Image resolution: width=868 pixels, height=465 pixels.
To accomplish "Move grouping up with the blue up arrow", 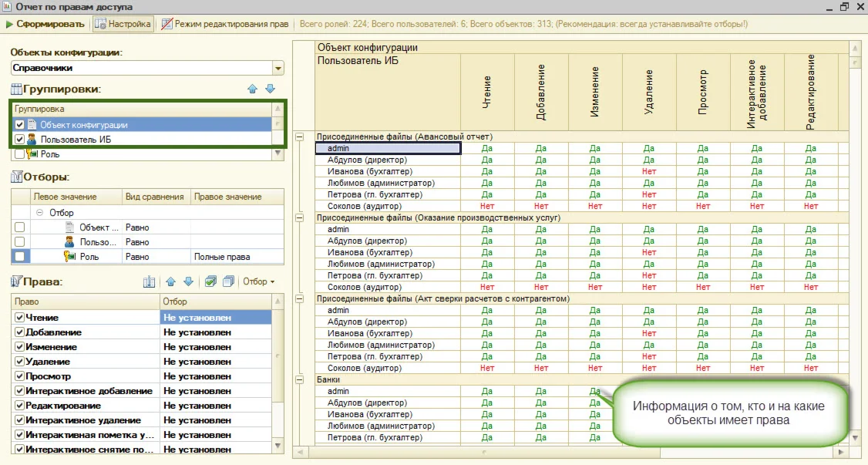I will point(252,89).
